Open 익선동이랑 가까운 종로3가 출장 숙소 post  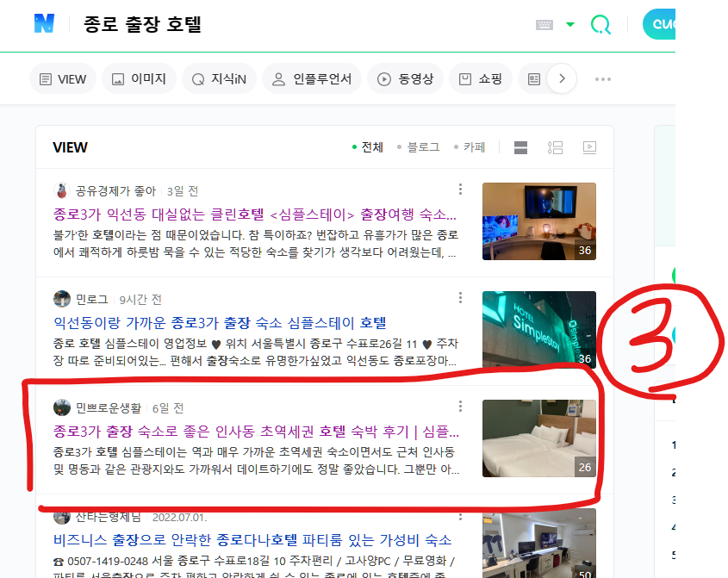(220, 323)
